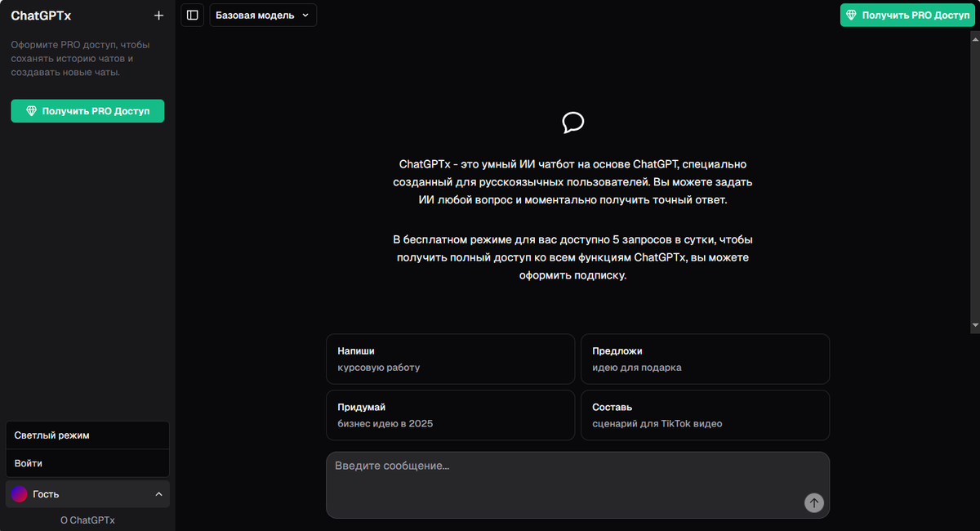Viewport: 980px width, 531px height.
Task: Switch to Светлый режим
Action: [x=87, y=435]
